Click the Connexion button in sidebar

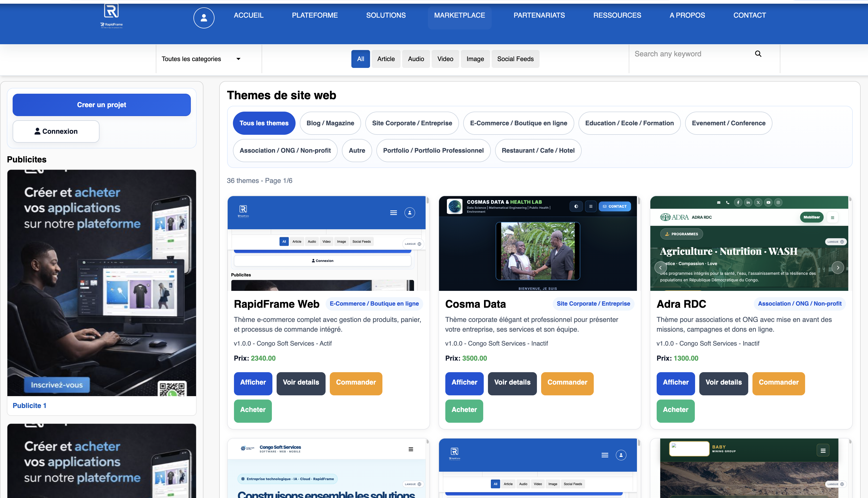56,131
